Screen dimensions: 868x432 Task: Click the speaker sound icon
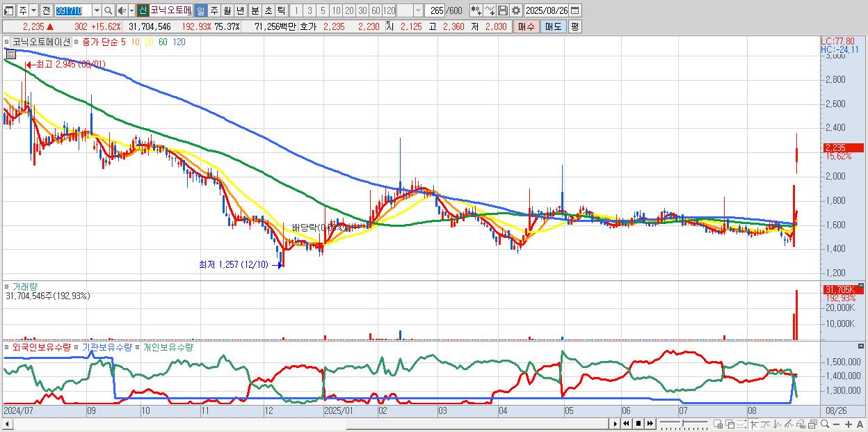click(x=122, y=10)
